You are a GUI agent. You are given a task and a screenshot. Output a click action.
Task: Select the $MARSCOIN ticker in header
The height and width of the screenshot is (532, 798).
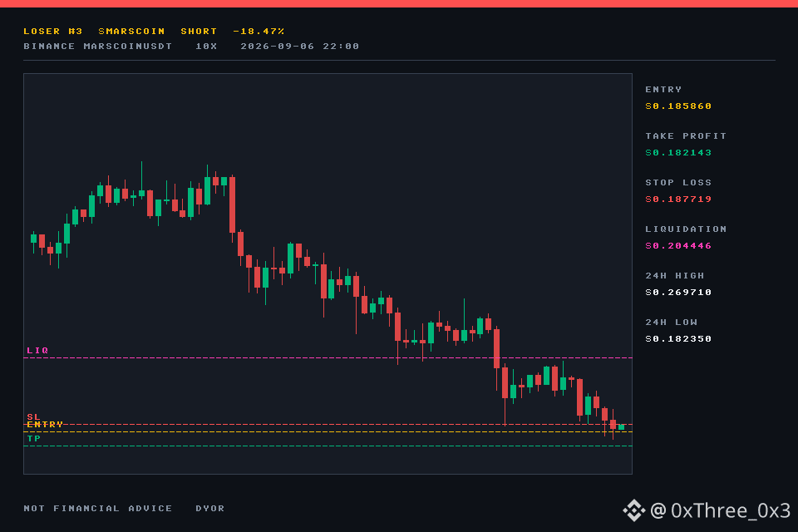tap(132, 31)
